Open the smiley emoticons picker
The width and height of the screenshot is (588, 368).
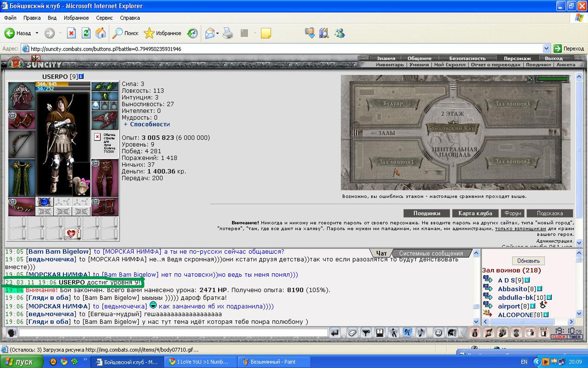[439, 333]
